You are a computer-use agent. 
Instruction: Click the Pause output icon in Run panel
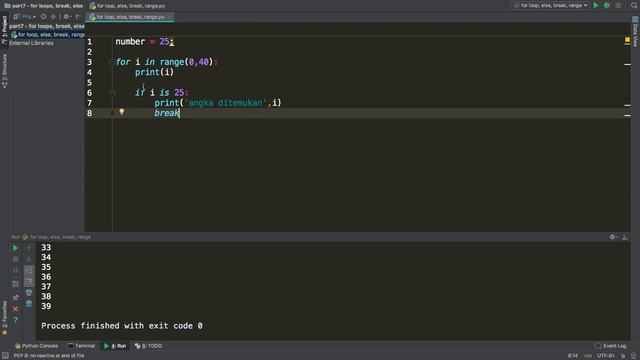tap(16, 270)
